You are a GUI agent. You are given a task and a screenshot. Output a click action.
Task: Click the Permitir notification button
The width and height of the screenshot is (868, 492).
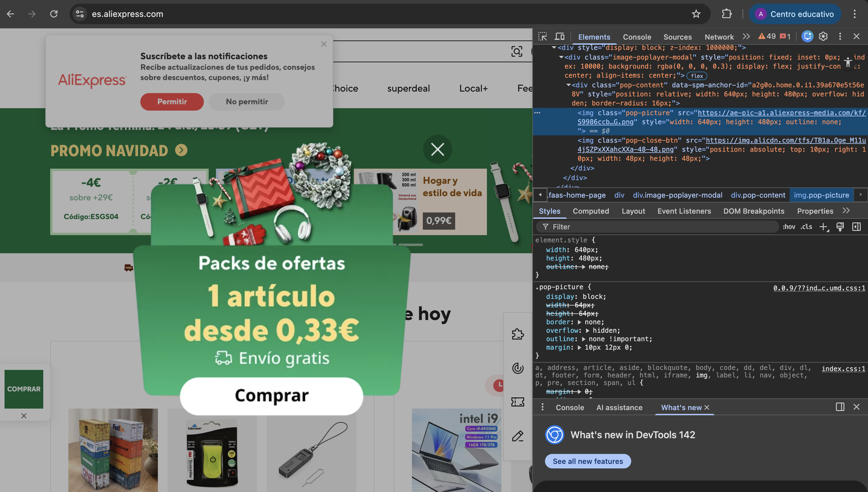pyautogui.click(x=172, y=102)
